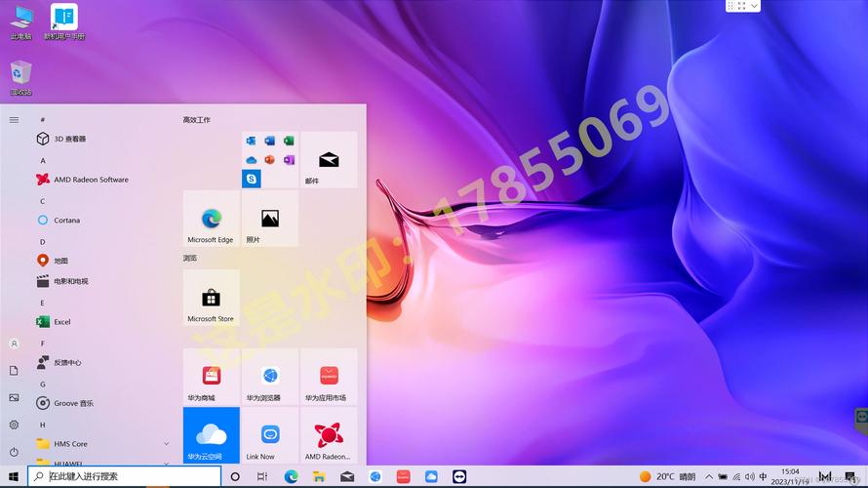Viewport: 868px width, 488px height.
Task: Open the 华为云空间 cloud tile
Action: tap(211, 435)
